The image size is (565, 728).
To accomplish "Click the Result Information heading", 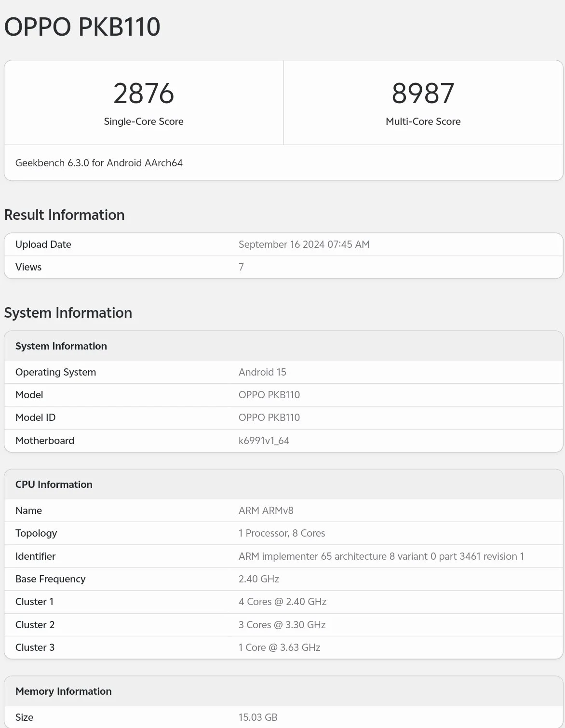I will tap(64, 215).
